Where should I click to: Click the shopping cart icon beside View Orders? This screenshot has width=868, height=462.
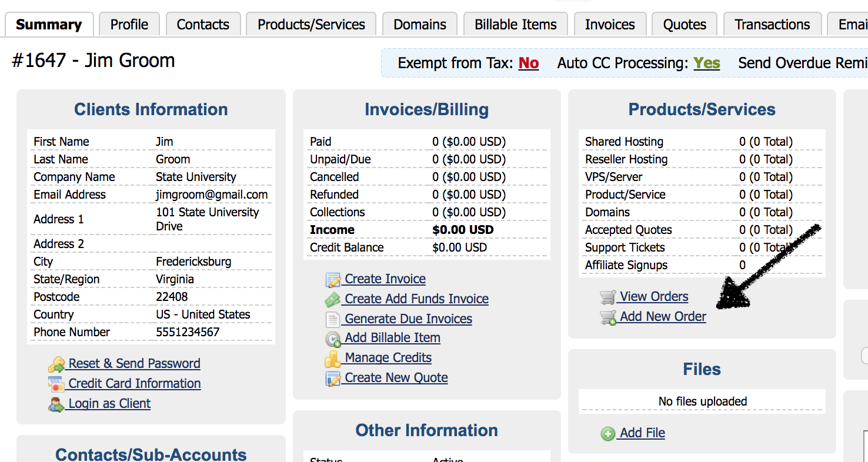[607, 297]
